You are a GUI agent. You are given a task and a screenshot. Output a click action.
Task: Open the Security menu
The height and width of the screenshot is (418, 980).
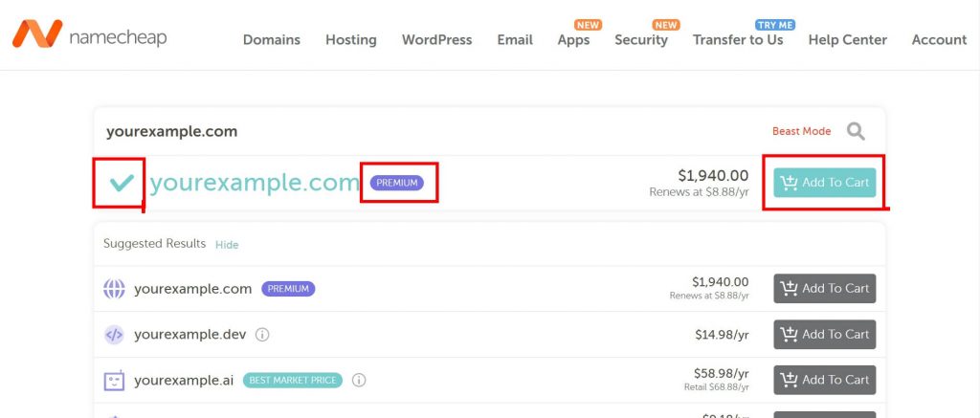[x=640, y=40]
